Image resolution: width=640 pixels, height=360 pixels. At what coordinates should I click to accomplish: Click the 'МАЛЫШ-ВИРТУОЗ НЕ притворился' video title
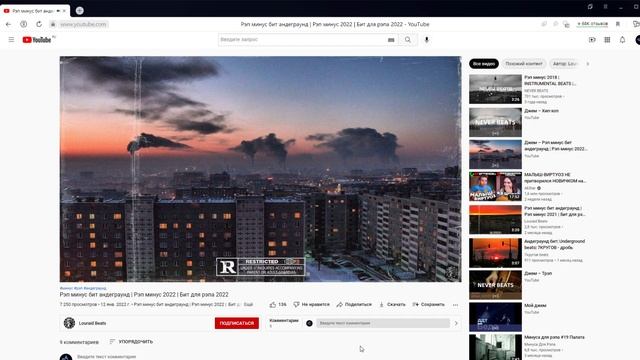click(x=555, y=178)
